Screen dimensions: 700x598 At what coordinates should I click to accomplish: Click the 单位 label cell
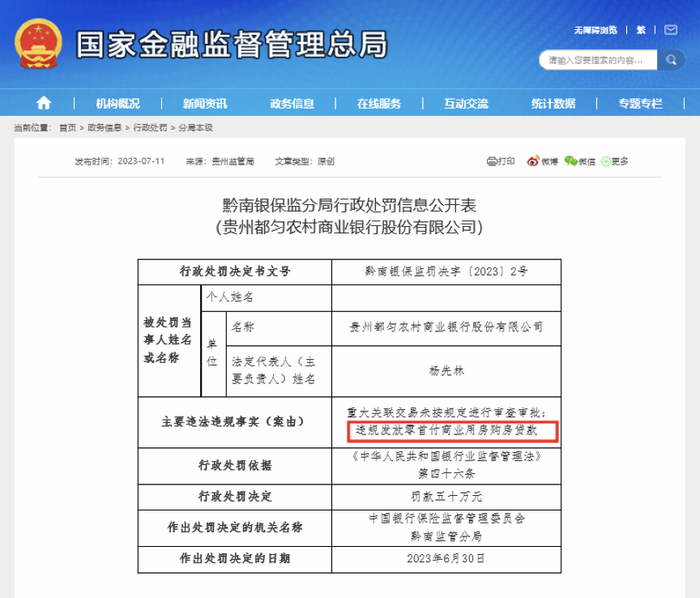pyautogui.click(x=214, y=354)
